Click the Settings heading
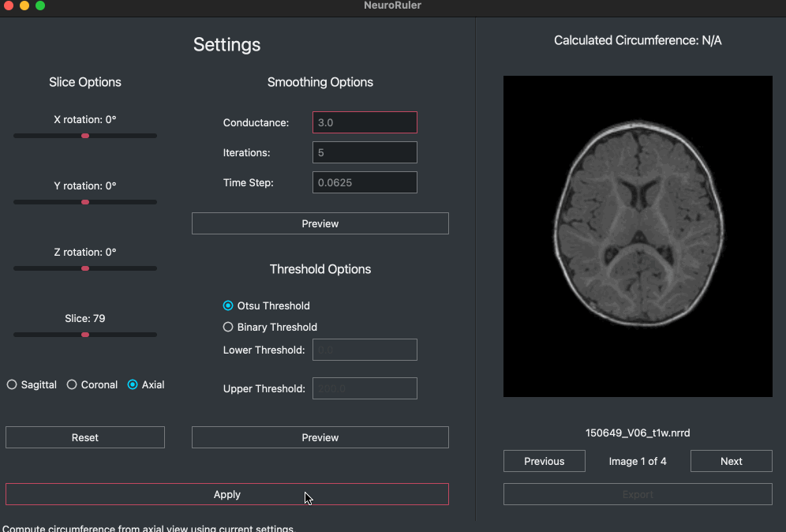This screenshot has height=532, width=786. pos(227,45)
